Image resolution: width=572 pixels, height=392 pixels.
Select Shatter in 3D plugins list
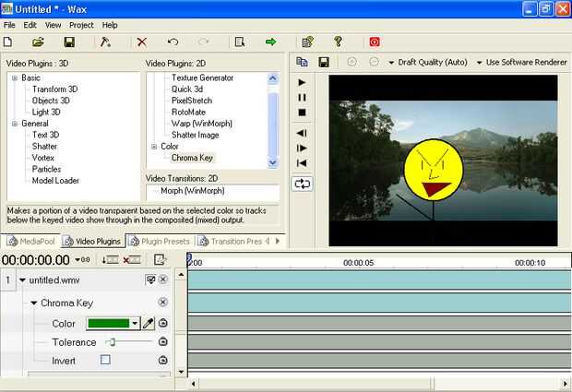tap(44, 146)
